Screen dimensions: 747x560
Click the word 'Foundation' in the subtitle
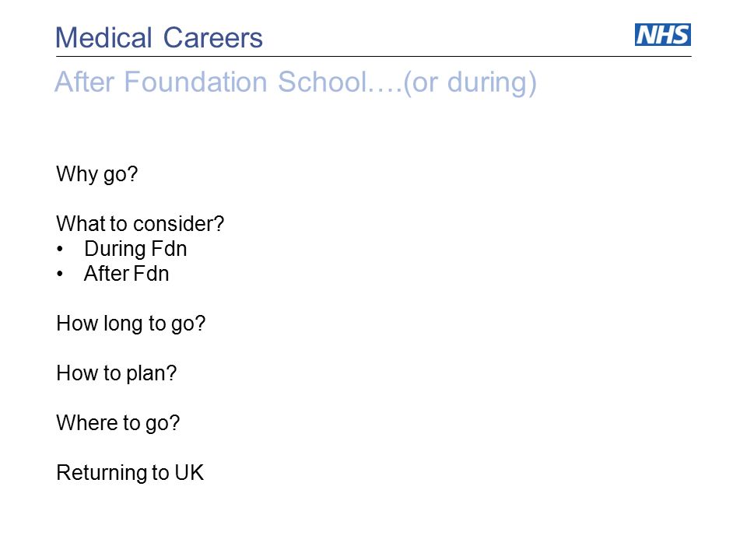click(x=196, y=82)
